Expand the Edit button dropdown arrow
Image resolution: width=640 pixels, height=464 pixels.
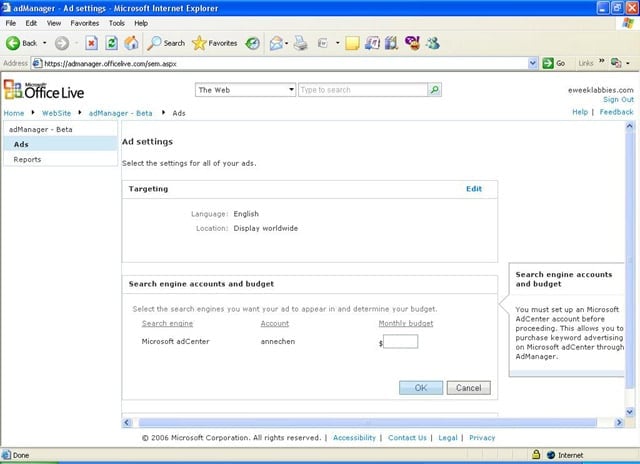click(338, 43)
